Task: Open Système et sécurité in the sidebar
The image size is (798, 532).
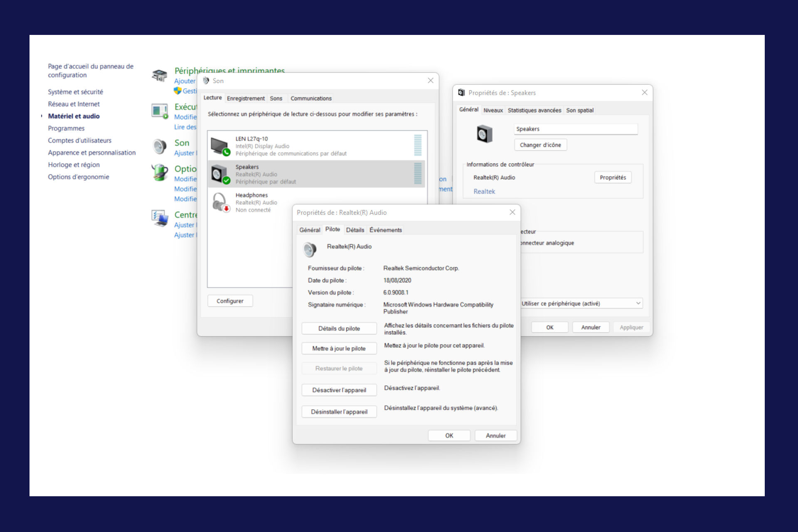Action: 75,92
